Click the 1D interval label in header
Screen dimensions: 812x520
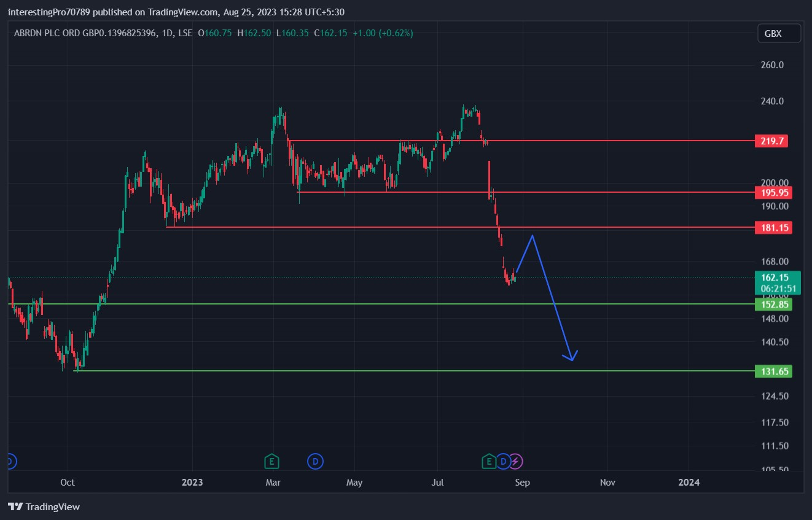(x=168, y=33)
